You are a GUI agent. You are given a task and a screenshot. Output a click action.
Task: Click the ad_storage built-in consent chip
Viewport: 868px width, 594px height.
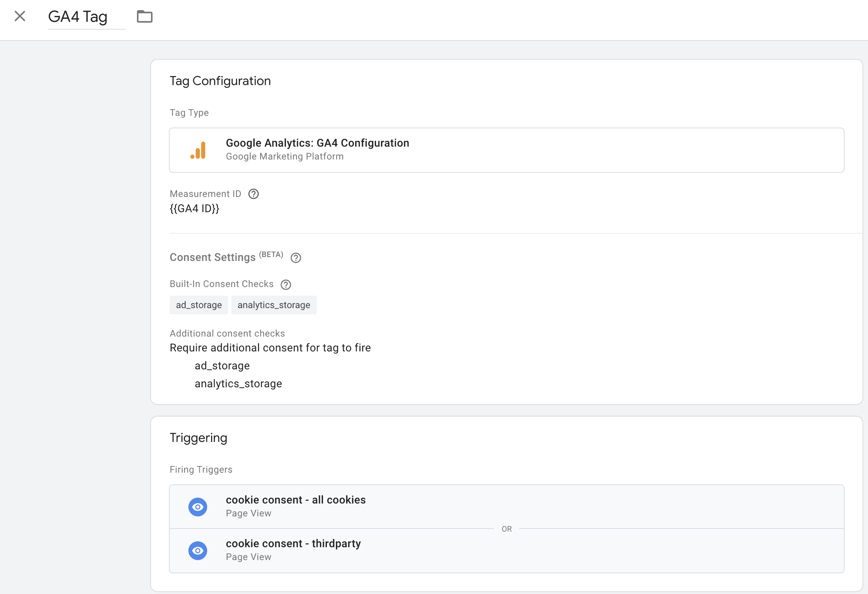199,305
